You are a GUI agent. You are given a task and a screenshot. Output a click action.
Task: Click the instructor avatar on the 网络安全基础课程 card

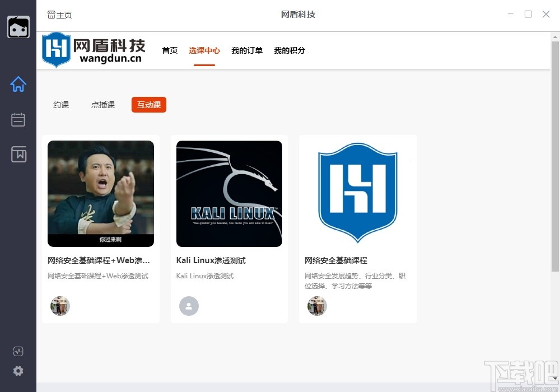[317, 306]
